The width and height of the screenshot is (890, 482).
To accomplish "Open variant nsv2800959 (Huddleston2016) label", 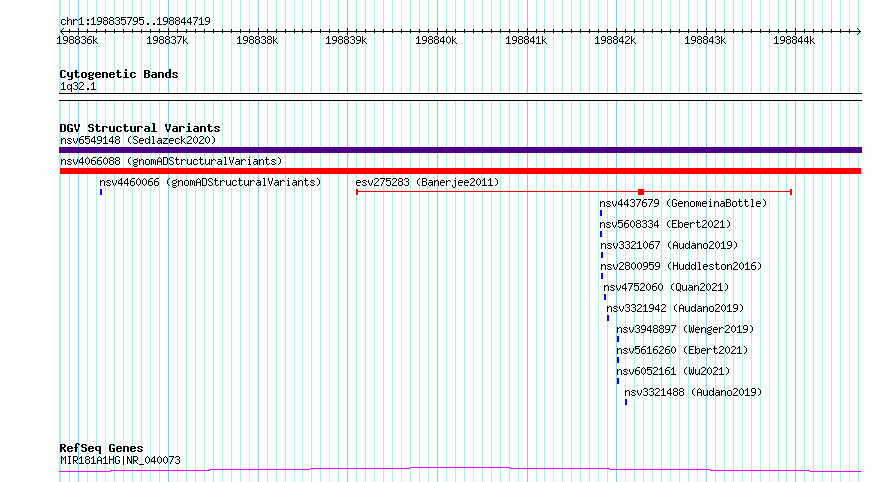I will click(681, 266).
